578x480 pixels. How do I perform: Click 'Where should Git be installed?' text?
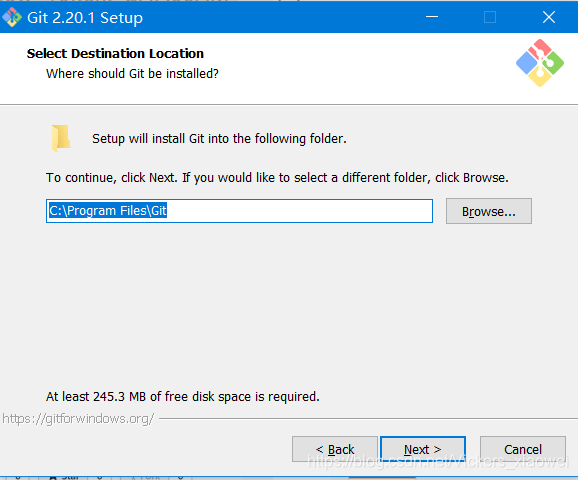pos(132,74)
